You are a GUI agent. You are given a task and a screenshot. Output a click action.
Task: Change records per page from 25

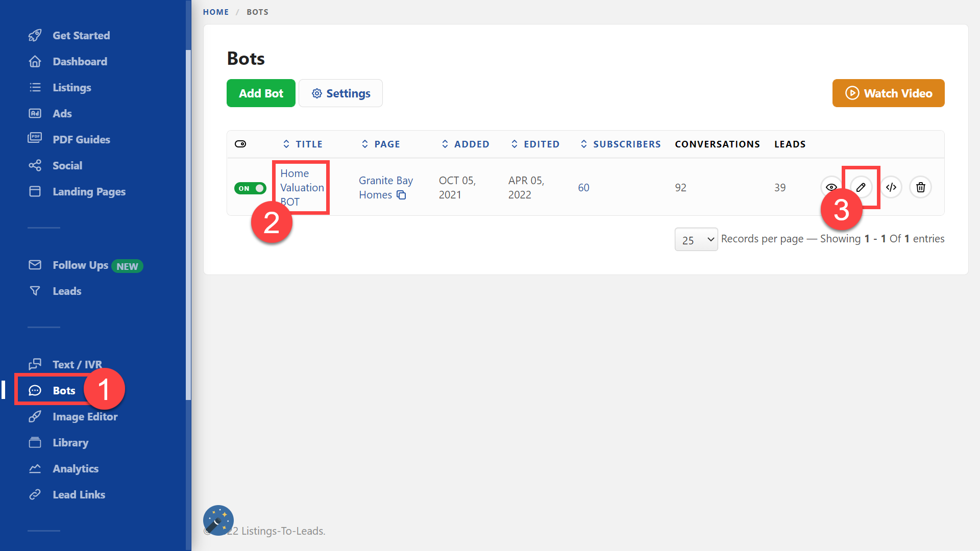pos(696,239)
